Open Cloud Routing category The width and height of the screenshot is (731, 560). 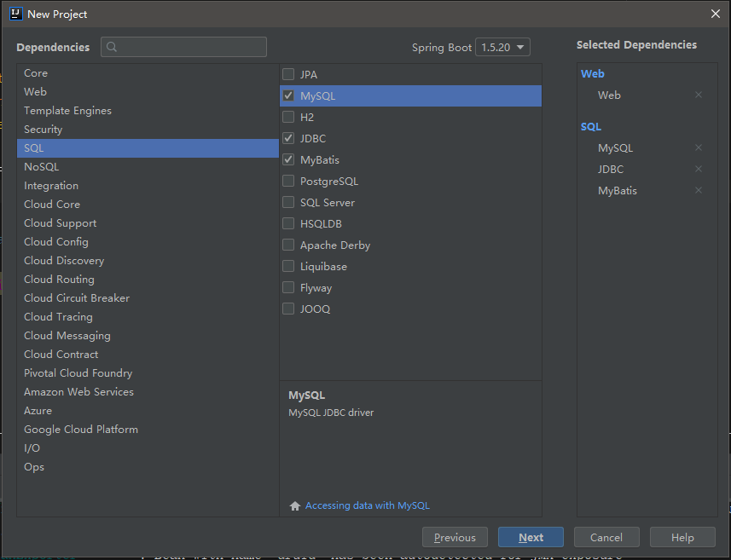point(148,279)
